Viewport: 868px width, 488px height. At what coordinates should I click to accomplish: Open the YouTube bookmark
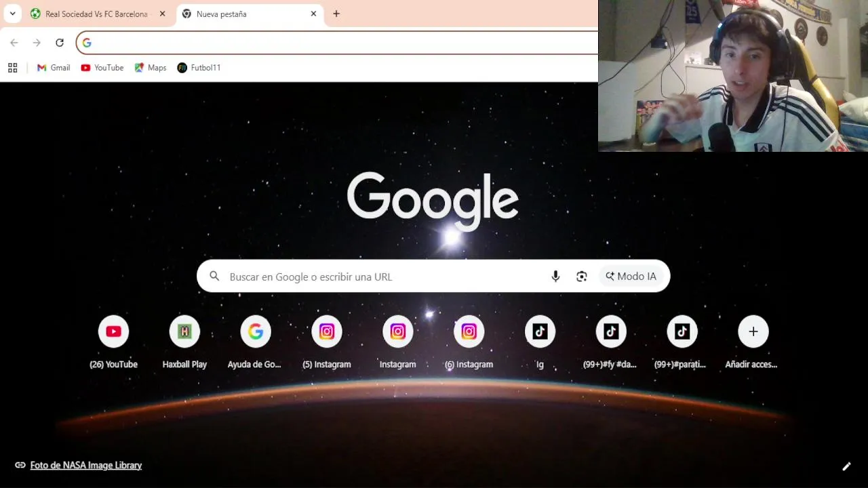pos(102,68)
